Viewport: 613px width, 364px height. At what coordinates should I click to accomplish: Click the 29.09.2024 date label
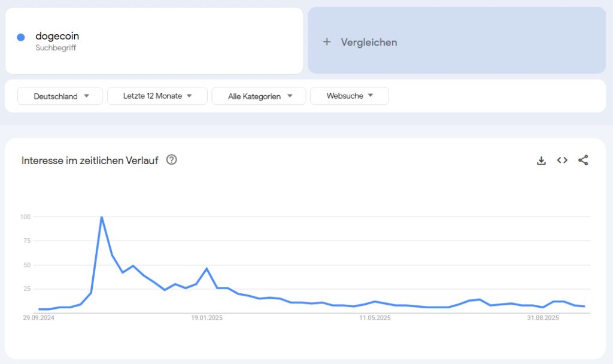coord(38,318)
